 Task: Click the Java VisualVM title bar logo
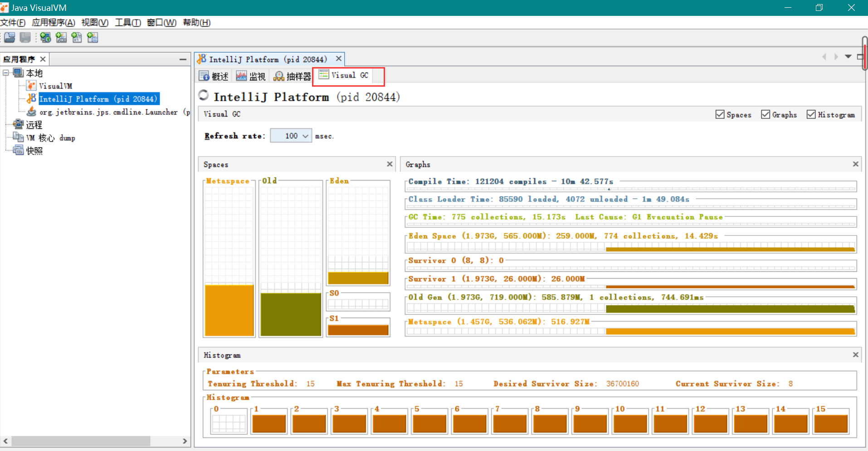(5, 8)
